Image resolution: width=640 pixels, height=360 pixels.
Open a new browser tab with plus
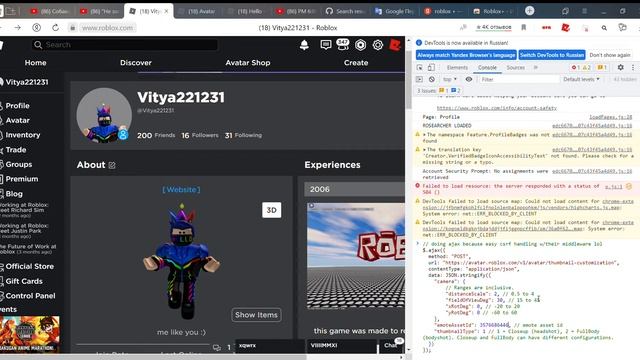tap(529, 11)
